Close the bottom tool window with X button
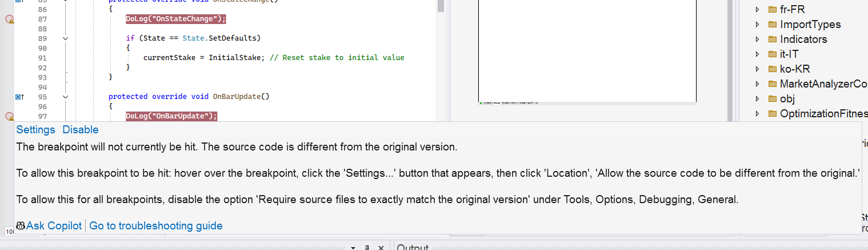Image resolution: width=868 pixels, height=250 pixels. (x=381, y=248)
